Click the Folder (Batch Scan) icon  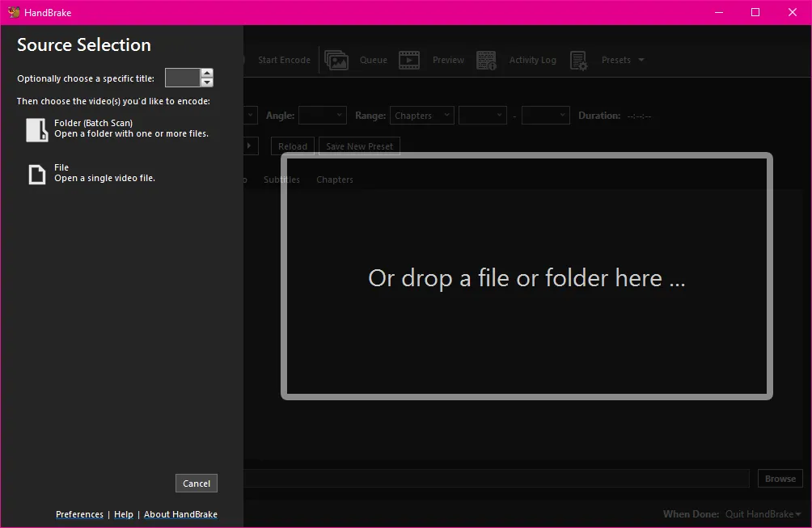[x=37, y=129]
